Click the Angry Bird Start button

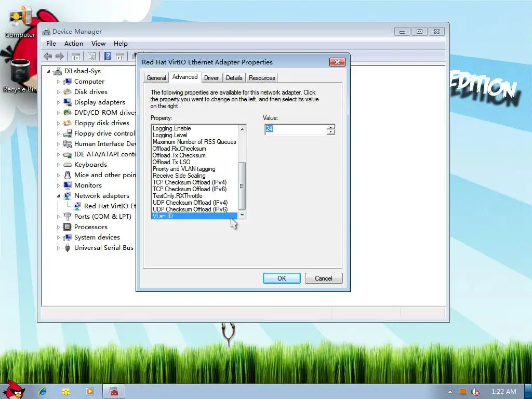click(13, 390)
